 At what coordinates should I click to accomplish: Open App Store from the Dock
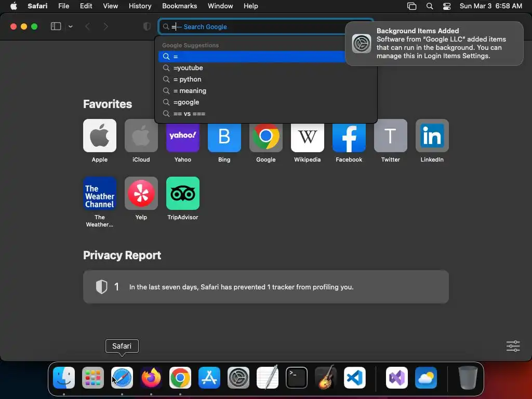click(x=209, y=378)
